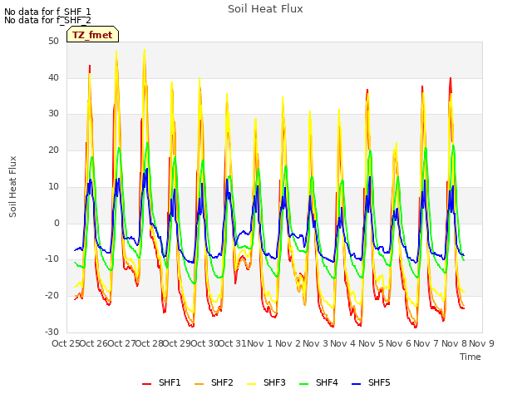This screenshot has width=532, height=399.
Task: Click the red SHF1 legend swatch
Action: 146,384
